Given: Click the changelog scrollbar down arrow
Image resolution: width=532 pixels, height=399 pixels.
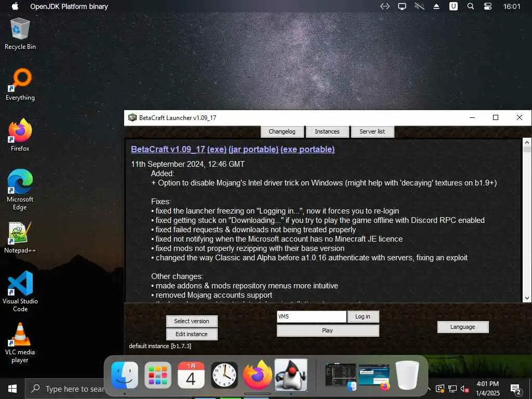Looking at the screenshot, I should coord(527,298).
